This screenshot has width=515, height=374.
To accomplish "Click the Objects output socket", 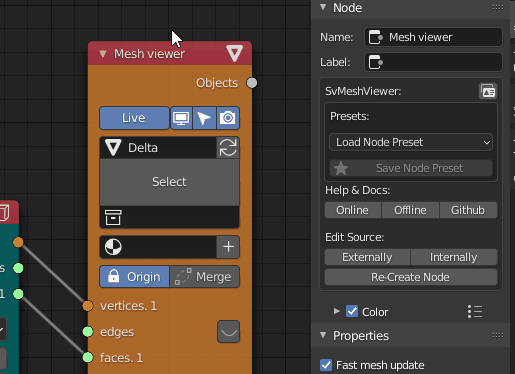I will coord(252,83).
